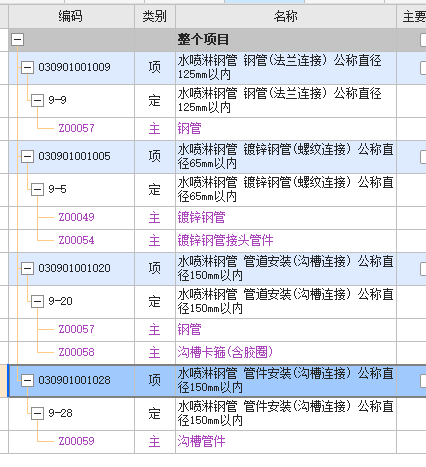Viewport: 426px width, 467px height.
Task: Select code 030901001028
Action: click(74, 380)
